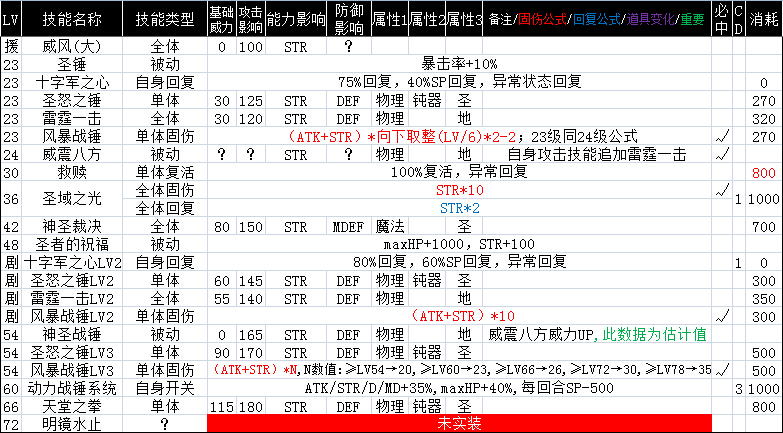Select the 雷霆一击 level 23 name cell
Viewport: 783px width, 433px height.
point(72,118)
